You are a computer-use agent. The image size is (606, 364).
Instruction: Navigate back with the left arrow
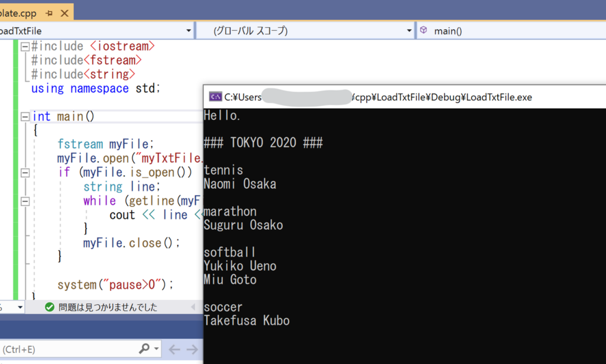click(x=174, y=349)
